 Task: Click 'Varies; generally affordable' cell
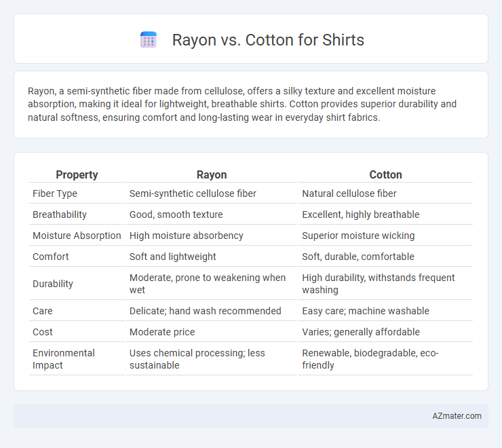pyautogui.click(x=361, y=332)
